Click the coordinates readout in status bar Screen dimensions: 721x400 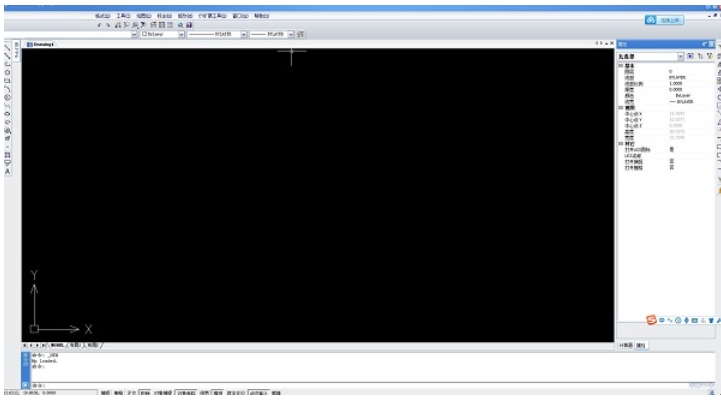click(x=30, y=393)
